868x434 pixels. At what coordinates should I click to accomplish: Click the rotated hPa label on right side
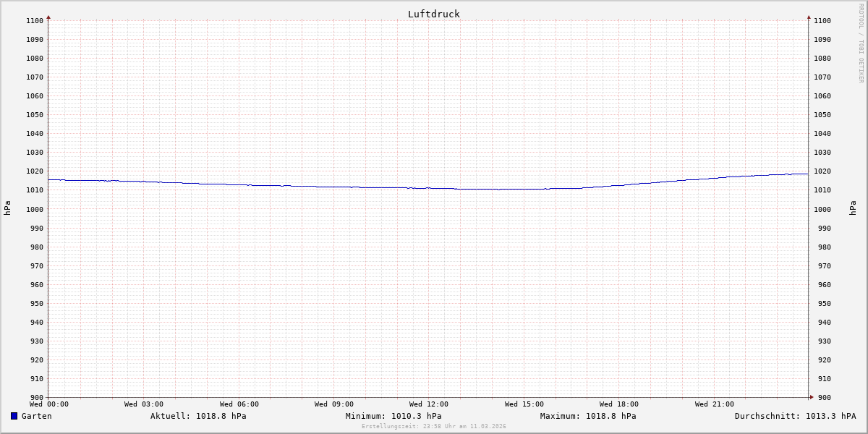[x=854, y=208]
